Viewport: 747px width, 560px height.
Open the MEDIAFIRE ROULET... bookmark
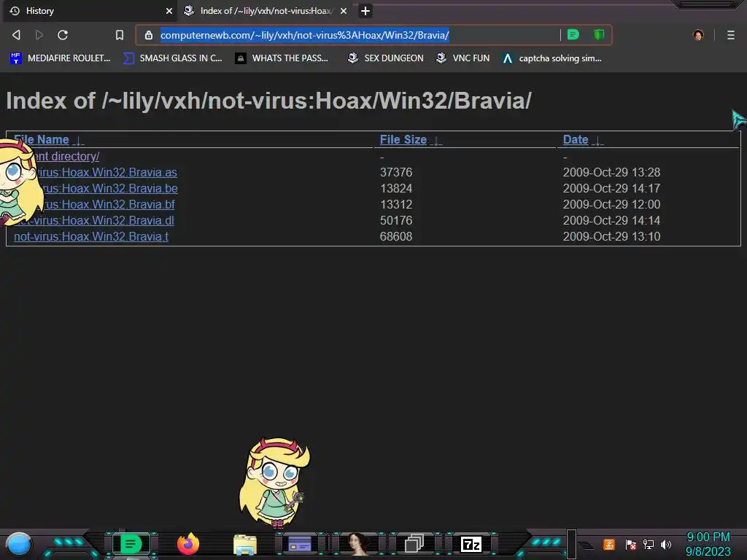pyautogui.click(x=60, y=58)
